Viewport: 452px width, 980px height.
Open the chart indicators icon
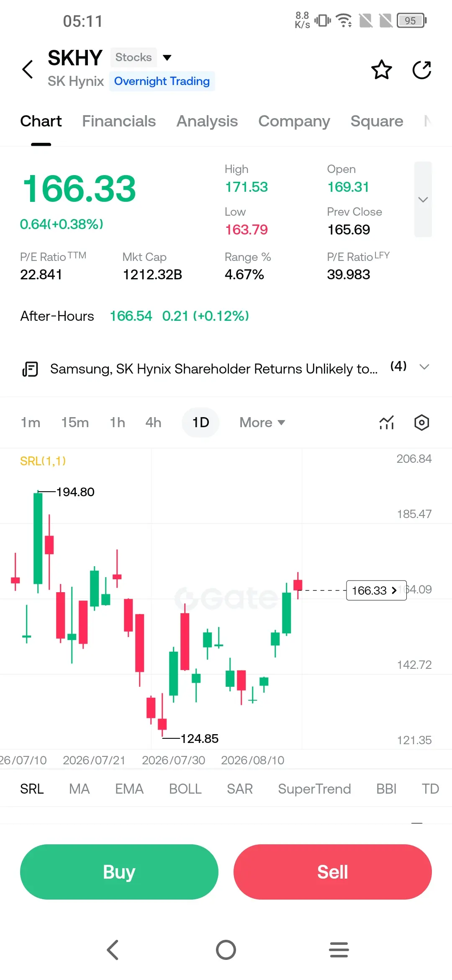pyautogui.click(x=387, y=422)
